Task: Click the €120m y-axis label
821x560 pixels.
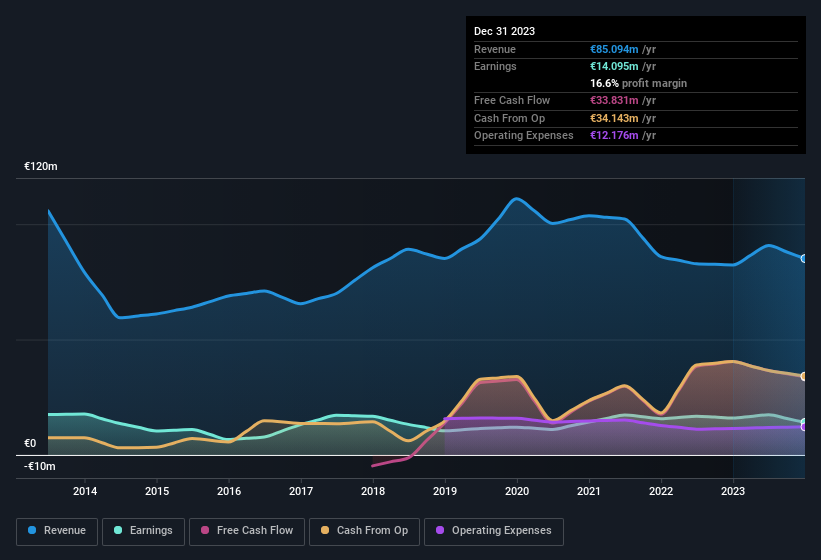Action: (41, 167)
